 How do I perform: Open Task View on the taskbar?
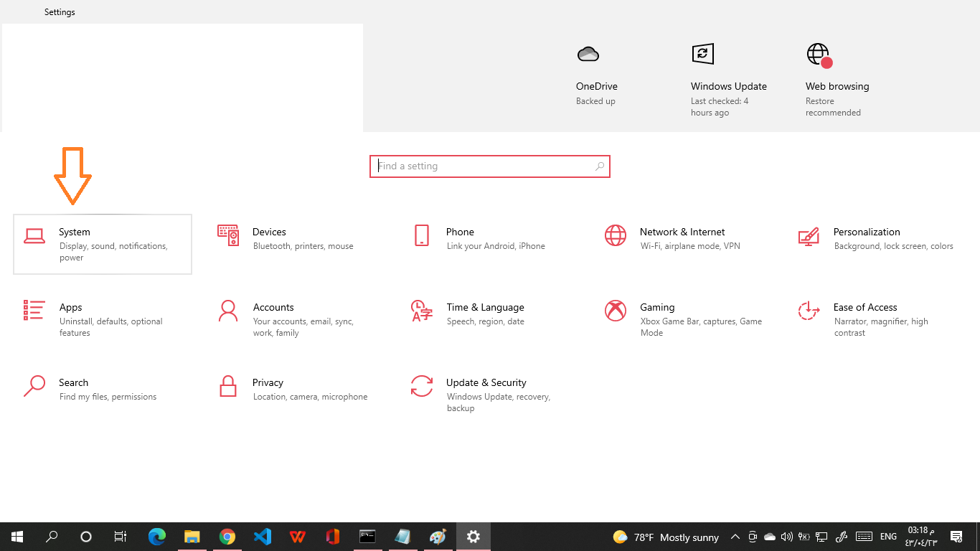tap(121, 537)
